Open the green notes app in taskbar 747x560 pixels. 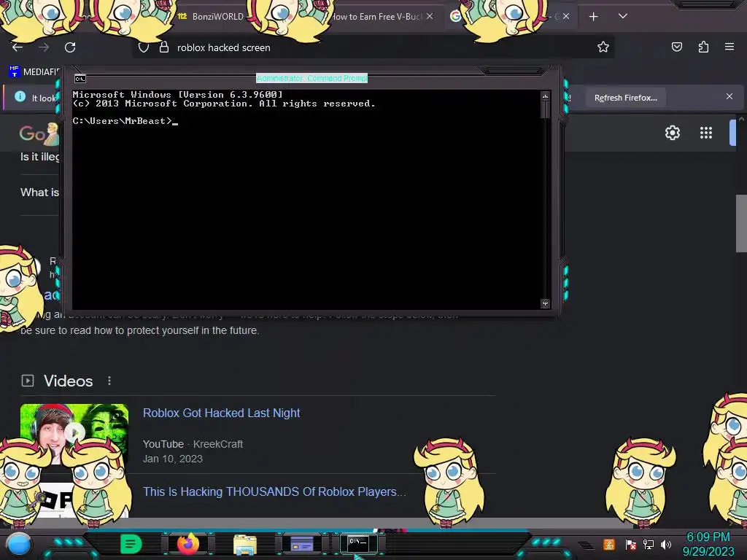(131, 544)
